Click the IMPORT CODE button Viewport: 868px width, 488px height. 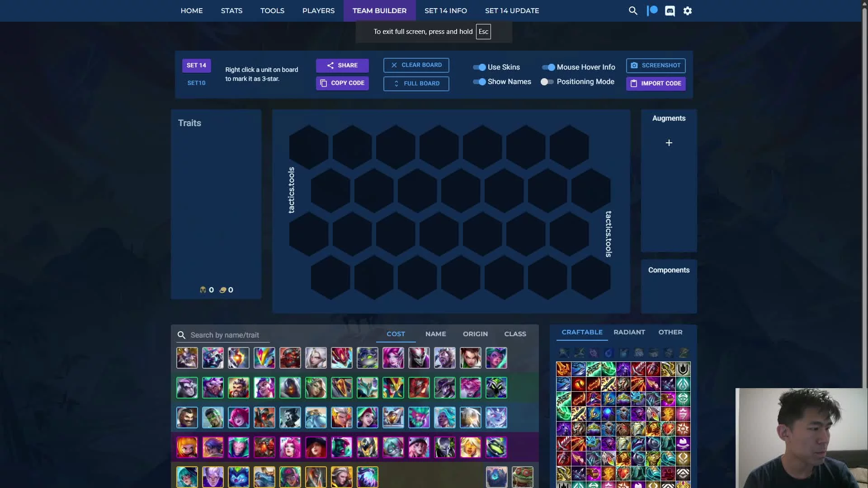coord(656,84)
